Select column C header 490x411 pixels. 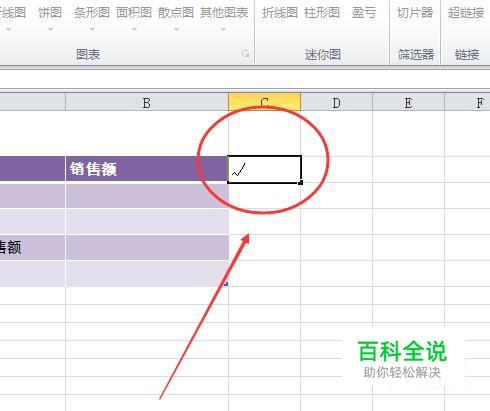pyautogui.click(x=264, y=103)
